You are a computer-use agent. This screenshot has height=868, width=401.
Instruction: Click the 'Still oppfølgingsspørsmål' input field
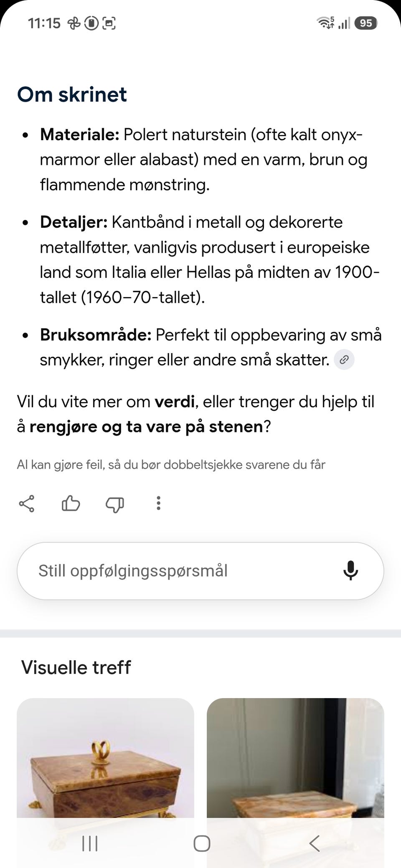(x=200, y=571)
